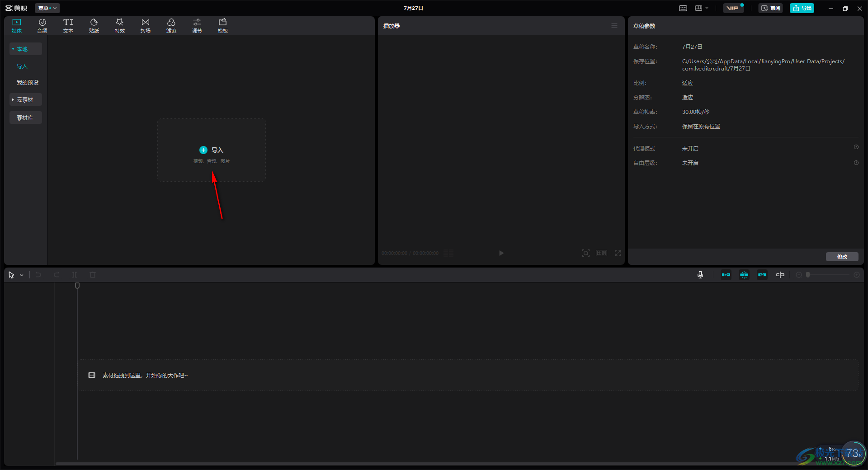Open the keyboard shortcuts icon
The height and width of the screenshot is (470, 868).
[683, 8]
